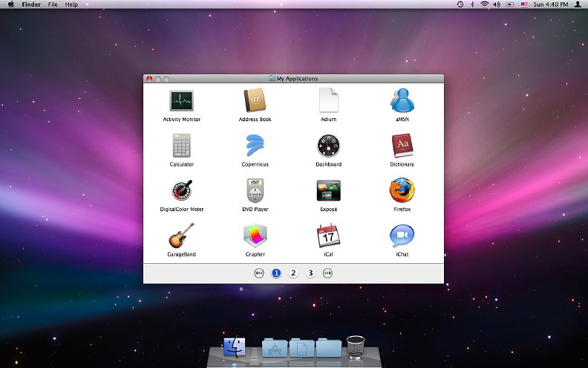Click the My Applications title folder icon

272,79
